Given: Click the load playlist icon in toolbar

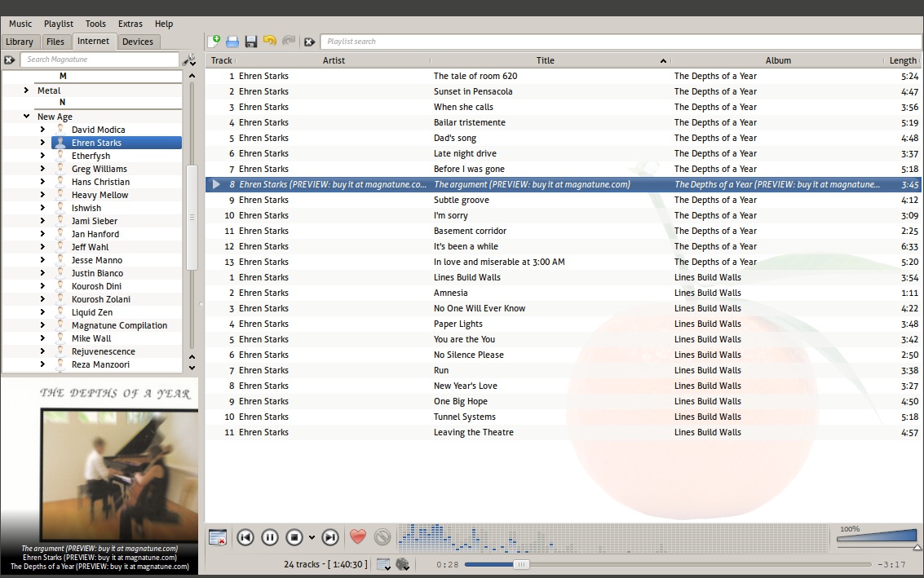Looking at the screenshot, I should (x=232, y=42).
